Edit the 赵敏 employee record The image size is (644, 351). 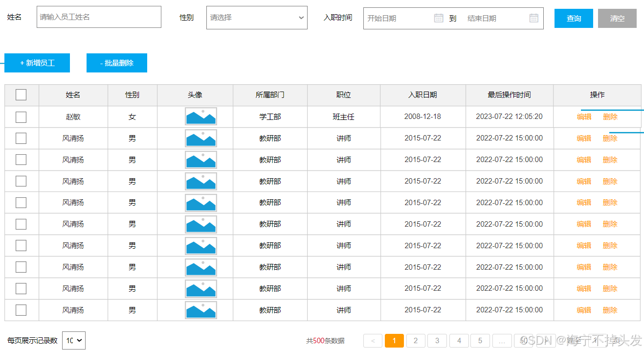pyautogui.click(x=584, y=117)
